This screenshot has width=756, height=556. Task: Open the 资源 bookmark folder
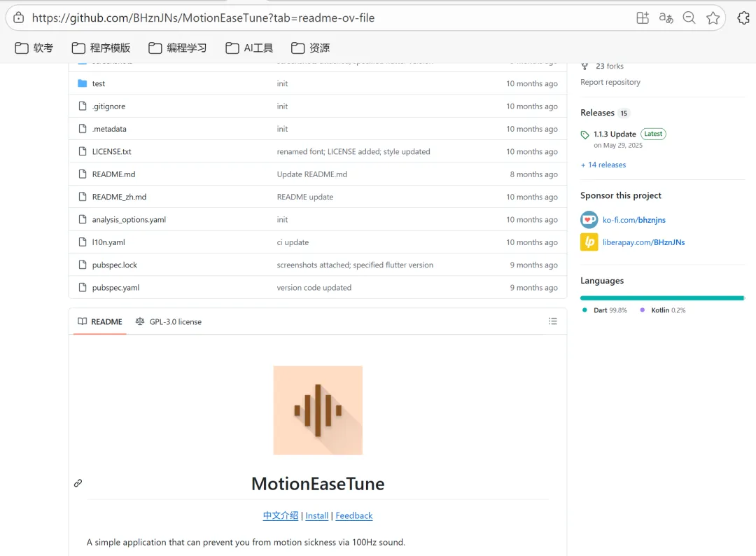point(311,48)
